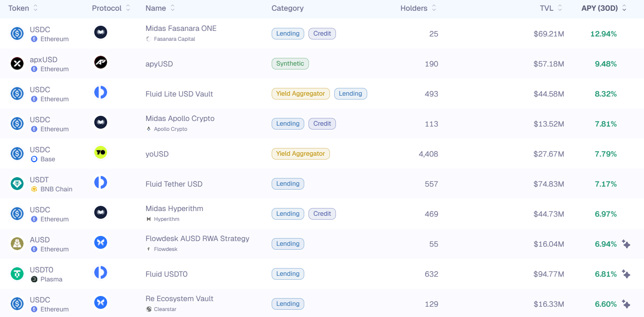The width and height of the screenshot is (644, 317).
Task: Open the Fluid USDT0 vault name
Action: 167,274
